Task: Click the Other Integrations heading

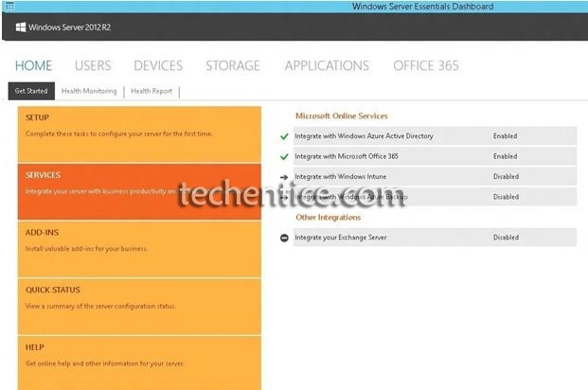Action: [329, 217]
